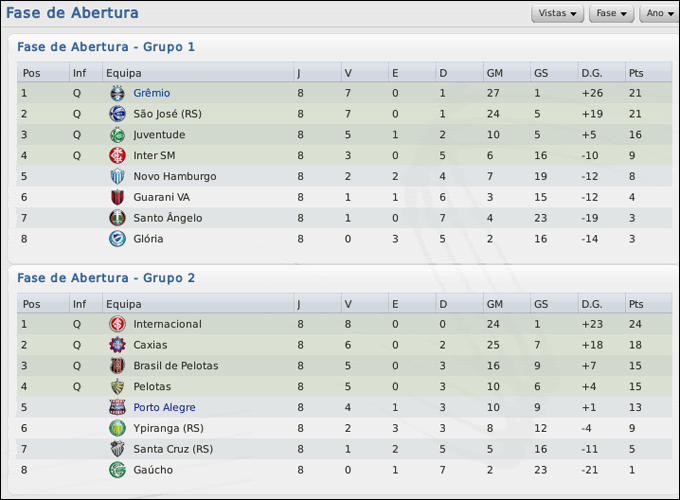Click the Ypiranga (RS) club badge
This screenshot has height=500, width=680.
pos(117,428)
